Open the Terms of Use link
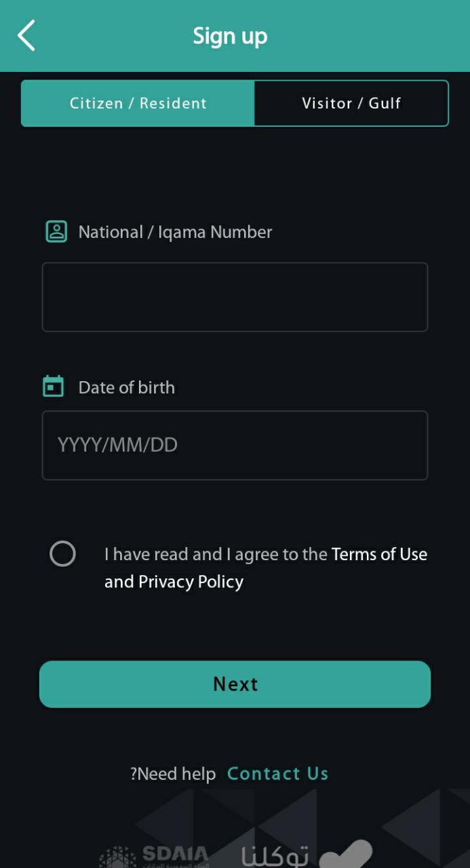Viewport: 470px width, 868px height. click(x=379, y=554)
